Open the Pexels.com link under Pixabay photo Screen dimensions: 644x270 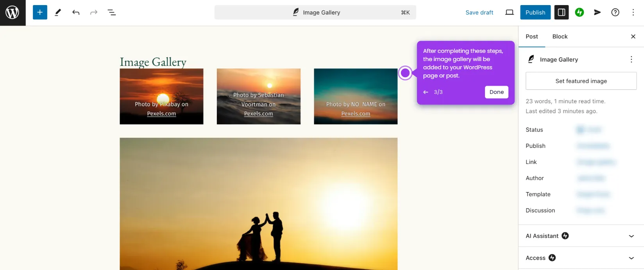(161, 114)
